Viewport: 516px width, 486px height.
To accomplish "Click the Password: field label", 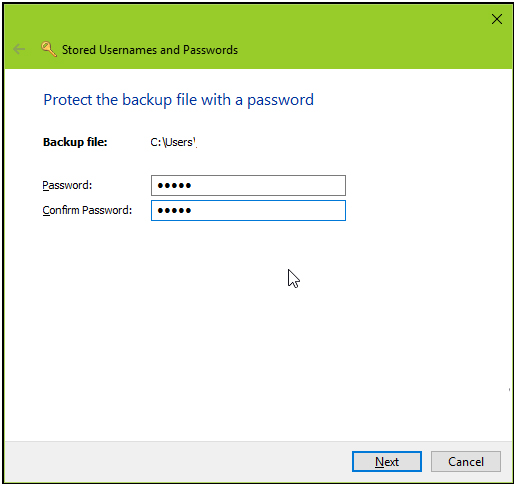I will pyautogui.click(x=67, y=185).
